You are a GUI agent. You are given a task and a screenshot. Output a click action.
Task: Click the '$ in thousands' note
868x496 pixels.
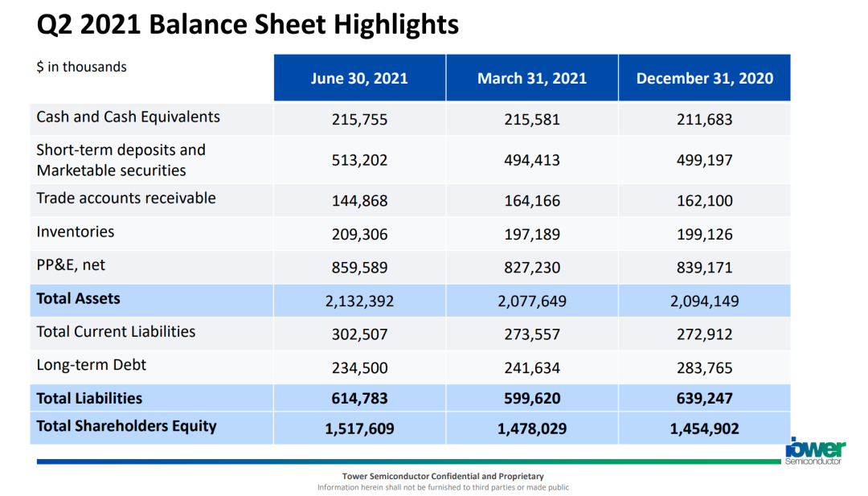pyautogui.click(x=81, y=67)
